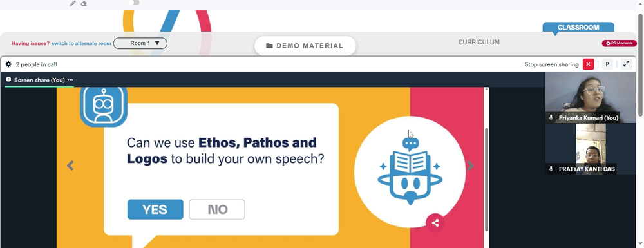
Task: Click the P button in call toolbar
Action: click(x=607, y=64)
